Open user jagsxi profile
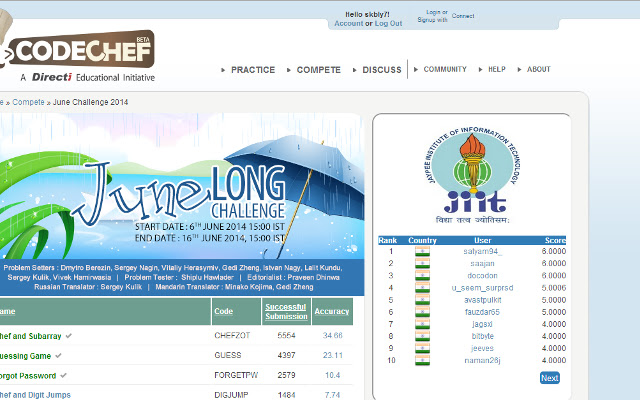 click(x=482, y=324)
